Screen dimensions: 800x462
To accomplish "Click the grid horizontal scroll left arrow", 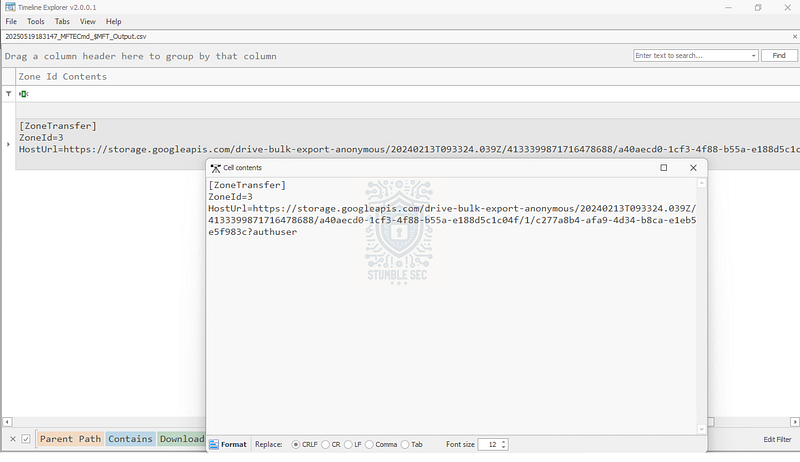I will 7,422.
